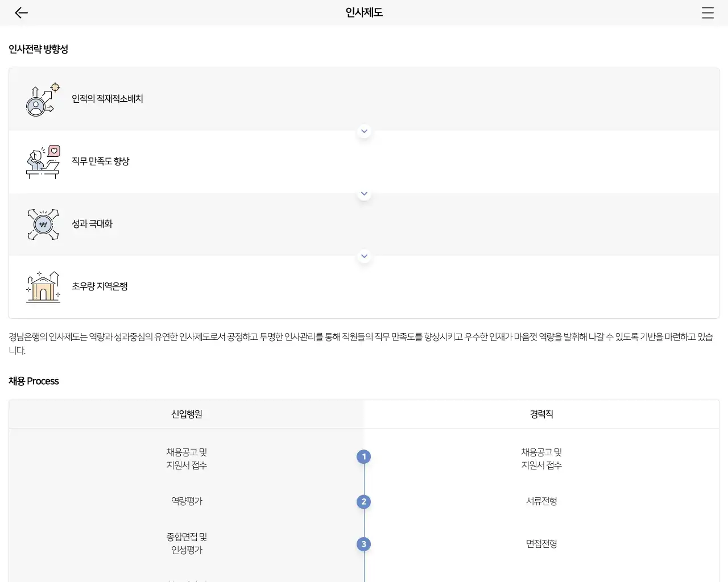Click step 2 circle marker
This screenshot has width=728, height=582.
(x=364, y=501)
